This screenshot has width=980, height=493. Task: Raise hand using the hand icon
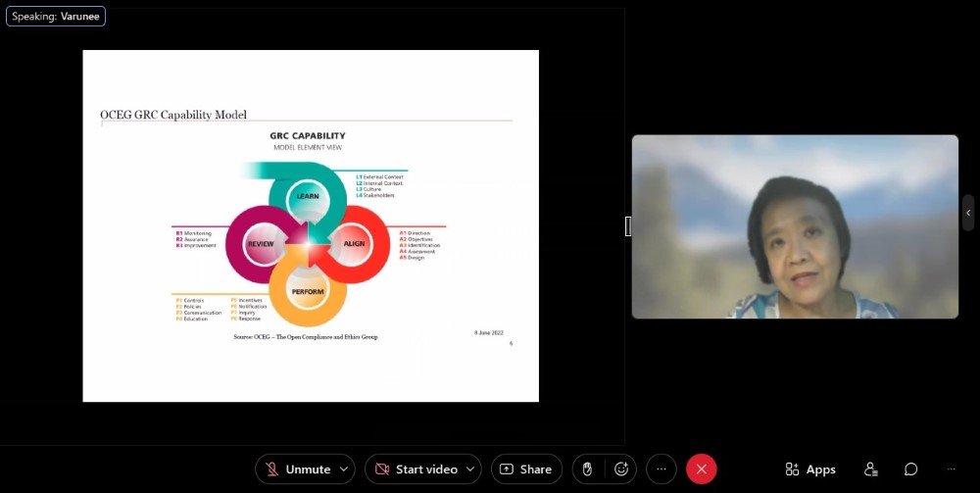pyautogui.click(x=588, y=469)
